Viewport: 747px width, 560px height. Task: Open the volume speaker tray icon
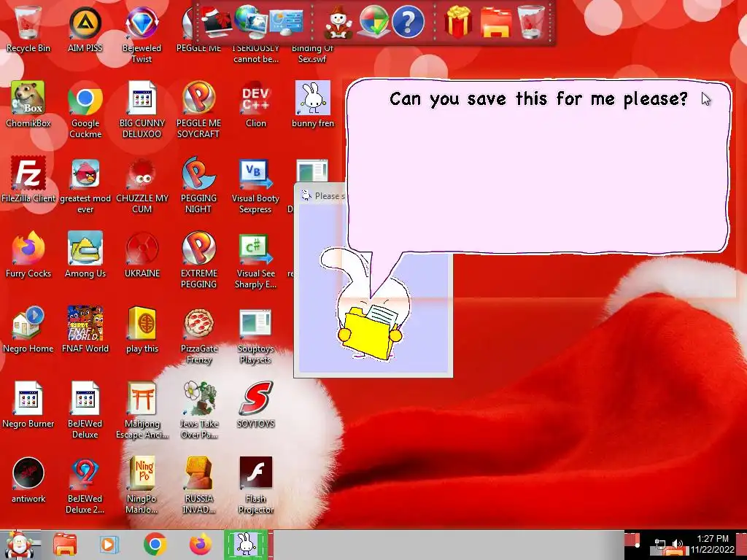[x=677, y=544]
